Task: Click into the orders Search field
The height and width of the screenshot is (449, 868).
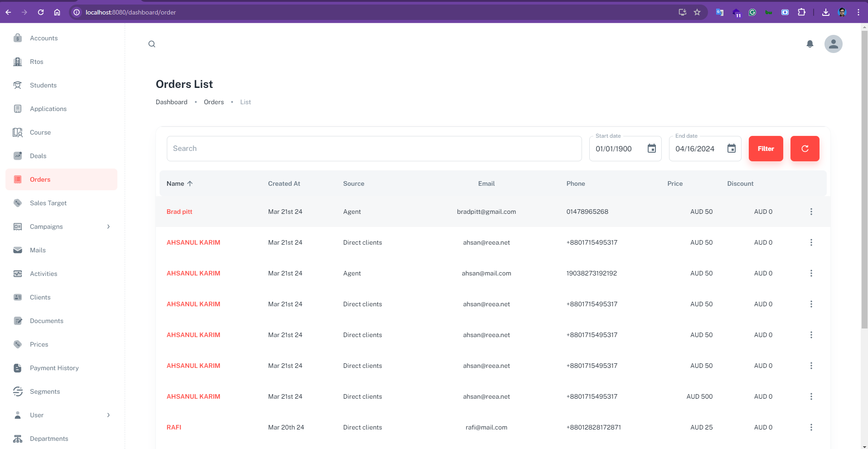Action: (374, 149)
